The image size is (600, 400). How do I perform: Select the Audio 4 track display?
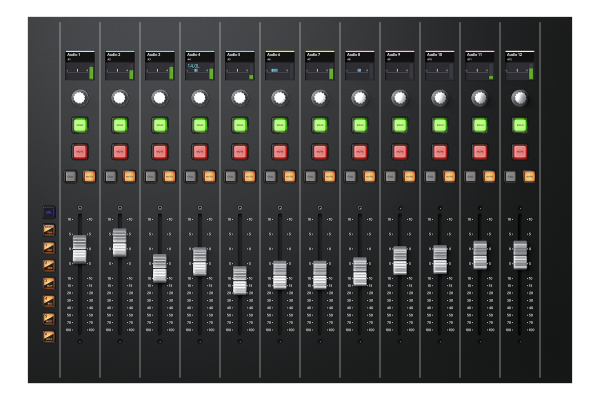pos(200,66)
